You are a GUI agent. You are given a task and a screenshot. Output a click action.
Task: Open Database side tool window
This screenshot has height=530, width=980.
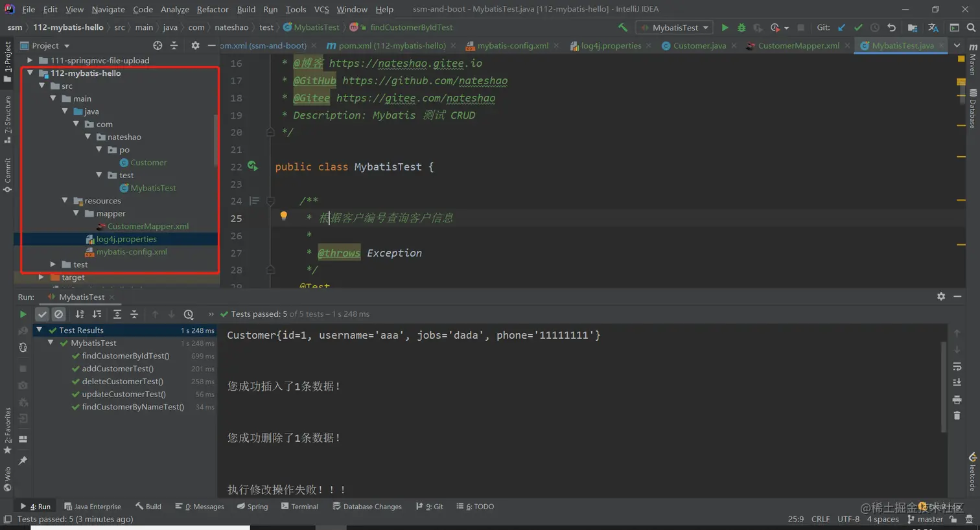tap(972, 109)
